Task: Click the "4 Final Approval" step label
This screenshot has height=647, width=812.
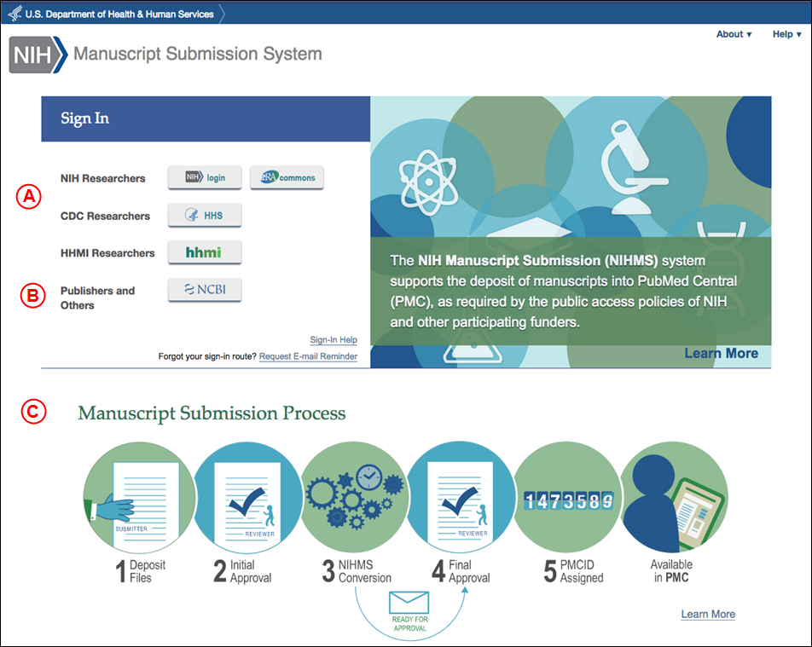Action: pos(461,571)
